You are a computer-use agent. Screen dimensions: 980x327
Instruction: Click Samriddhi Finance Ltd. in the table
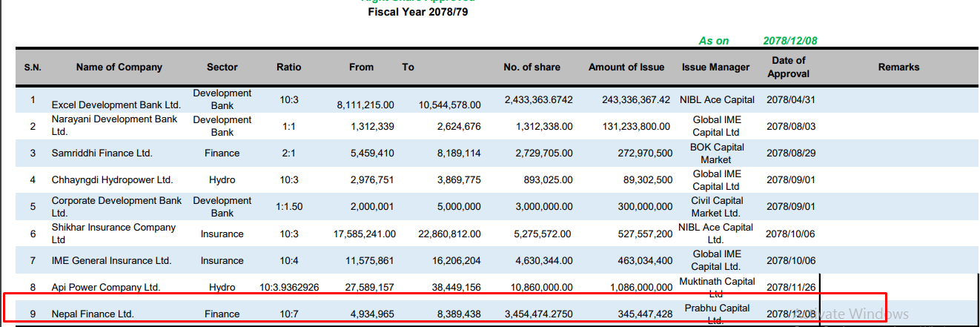[x=102, y=153]
